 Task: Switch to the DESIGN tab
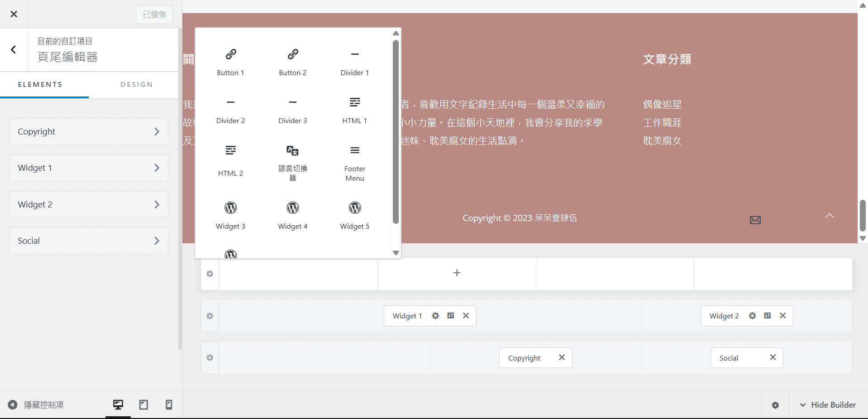pos(136,85)
